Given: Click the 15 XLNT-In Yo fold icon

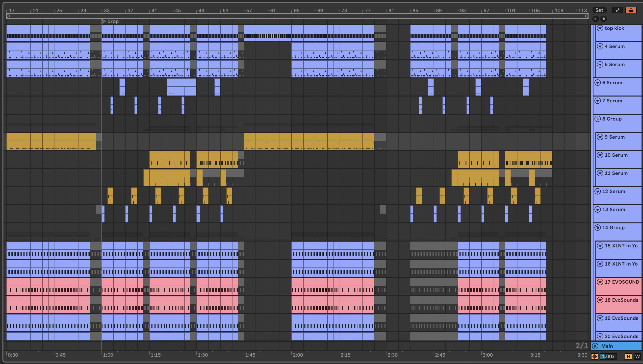Looking at the screenshot, I should pyautogui.click(x=600, y=246).
